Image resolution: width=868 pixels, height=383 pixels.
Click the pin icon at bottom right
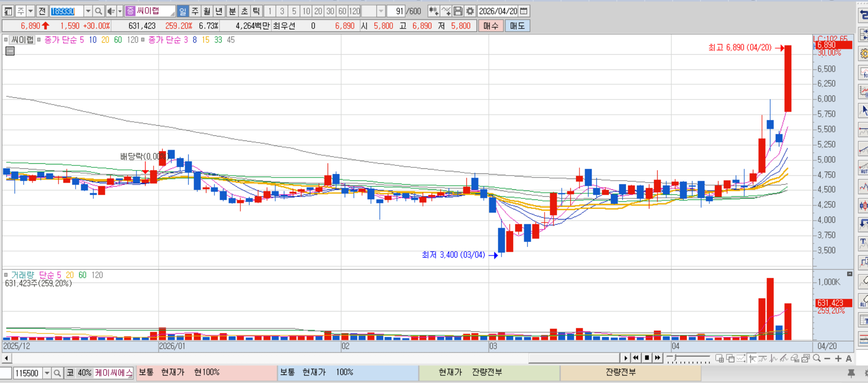click(851, 373)
